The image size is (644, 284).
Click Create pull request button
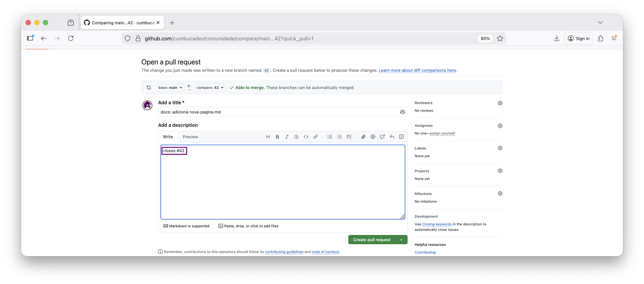coord(371,240)
